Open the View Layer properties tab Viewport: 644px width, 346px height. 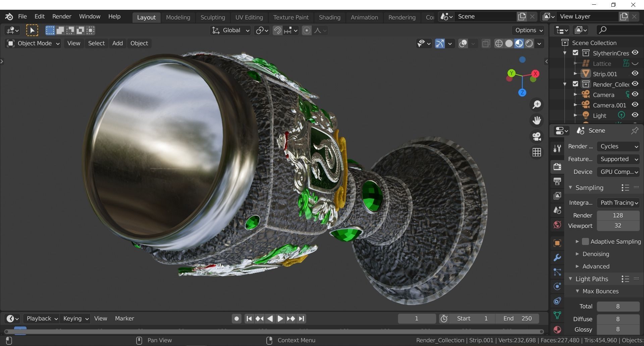pyautogui.click(x=557, y=196)
